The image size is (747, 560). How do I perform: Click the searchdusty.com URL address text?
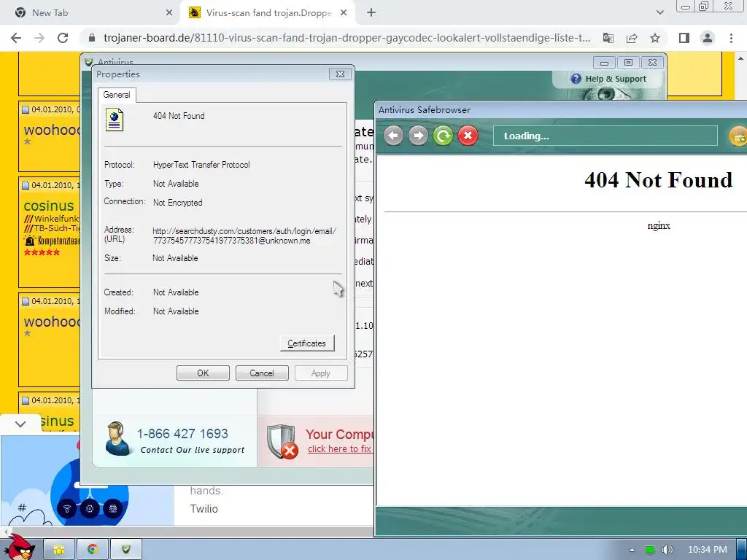point(244,236)
